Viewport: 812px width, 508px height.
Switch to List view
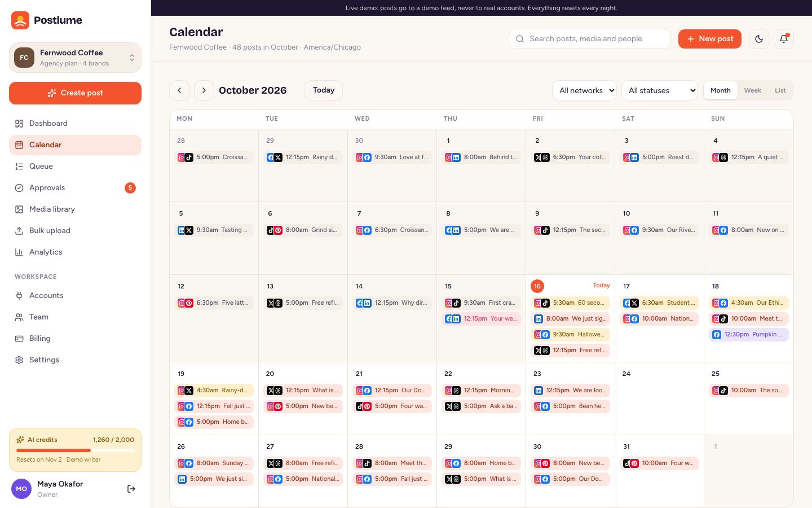[x=780, y=90]
